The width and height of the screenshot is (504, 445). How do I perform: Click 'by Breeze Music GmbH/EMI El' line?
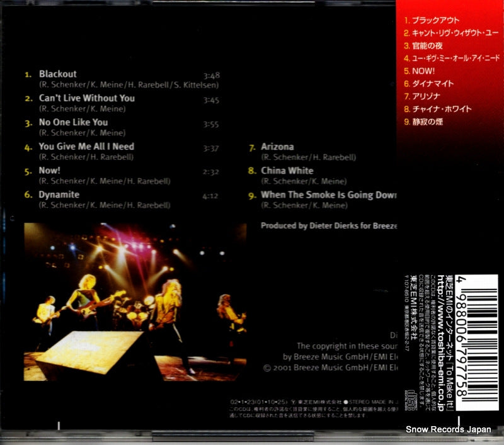tap(340, 357)
